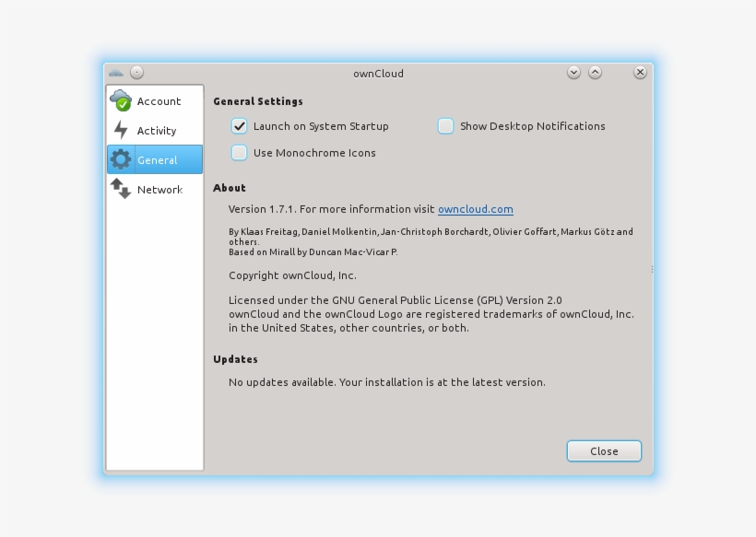756x537 pixels.
Task: Click the 'About' heading
Action: tap(230, 188)
